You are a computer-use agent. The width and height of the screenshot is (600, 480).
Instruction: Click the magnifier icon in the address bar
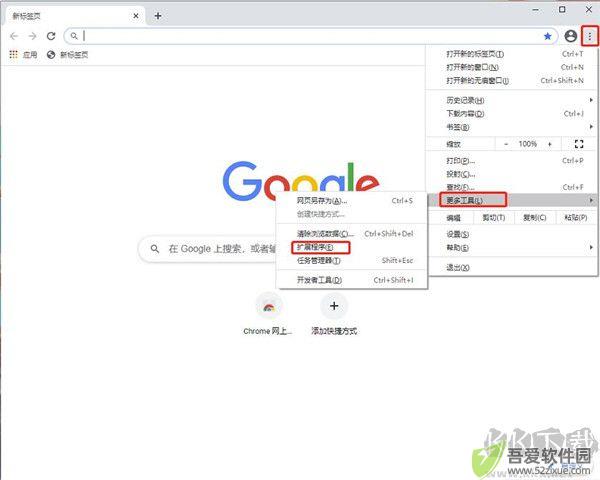(x=74, y=36)
